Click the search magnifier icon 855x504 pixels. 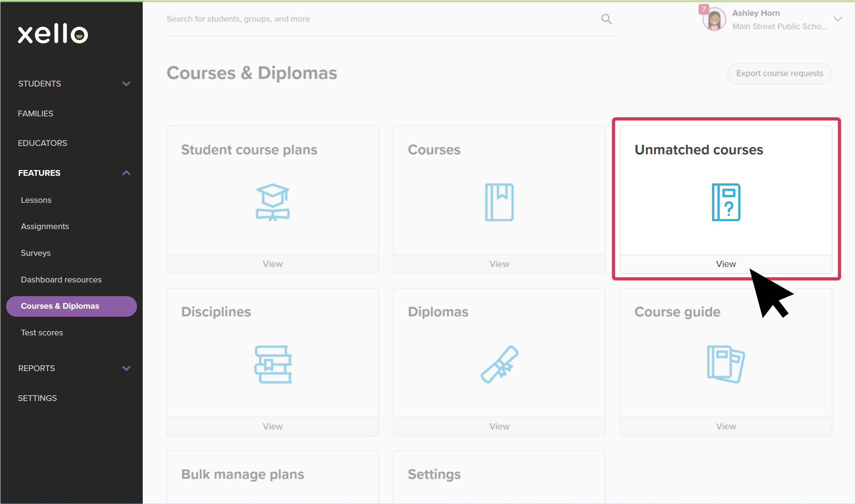click(606, 19)
